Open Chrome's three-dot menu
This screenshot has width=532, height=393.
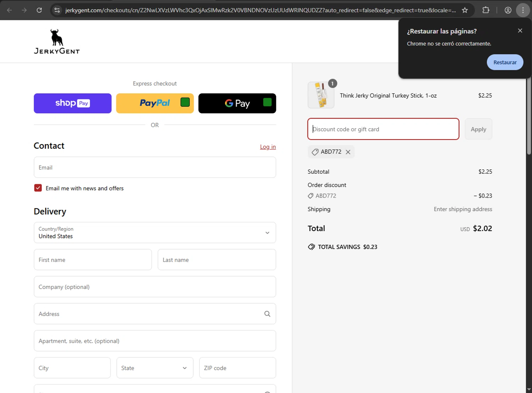pos(523,10)
